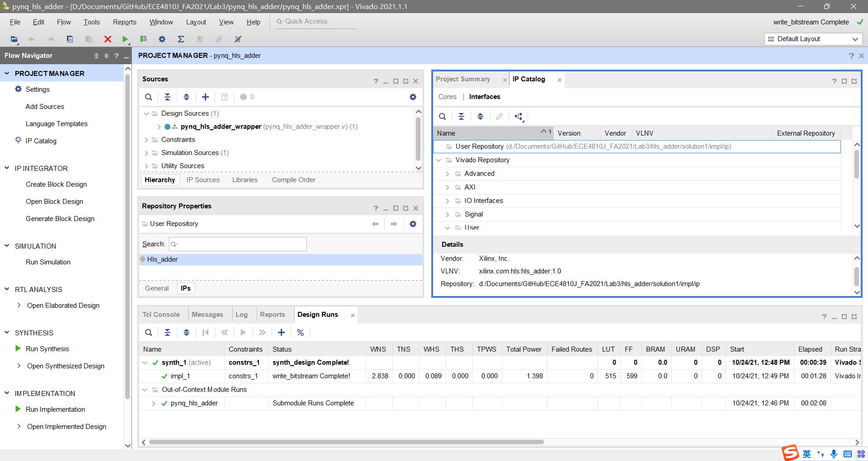Expand pynq_hls_adder_wrapper source node
This screenshot has width=868, height=461.
[x=159, y=127]
